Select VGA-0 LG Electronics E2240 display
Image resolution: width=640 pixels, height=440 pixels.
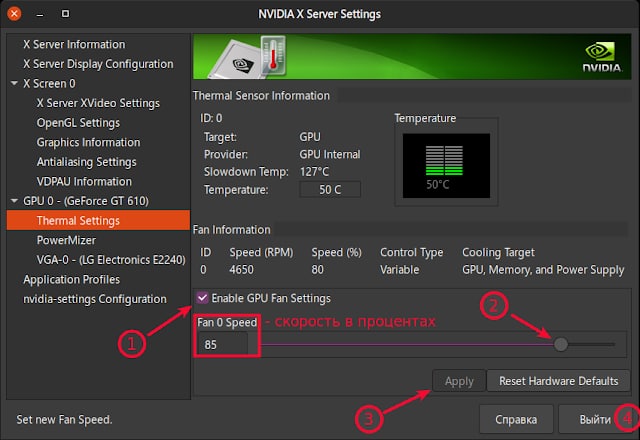111,260
